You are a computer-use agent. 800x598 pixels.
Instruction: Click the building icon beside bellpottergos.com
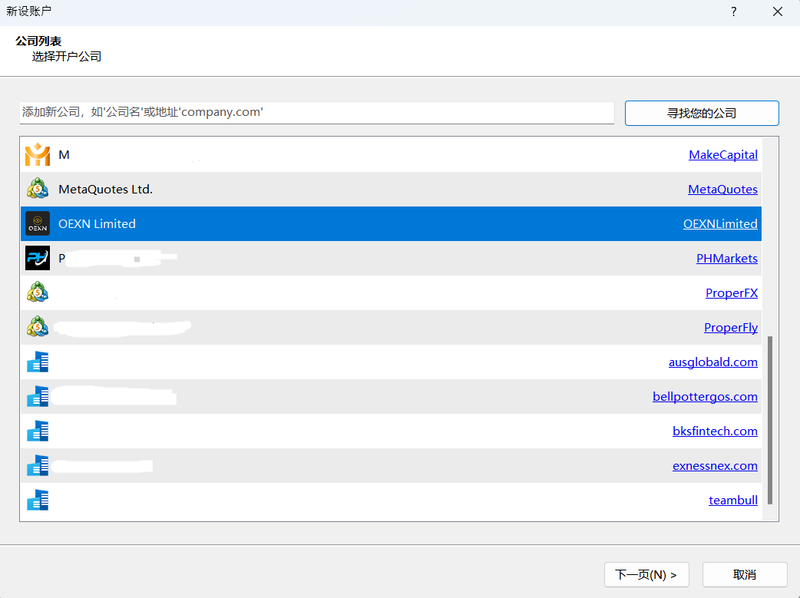[38, 396]
